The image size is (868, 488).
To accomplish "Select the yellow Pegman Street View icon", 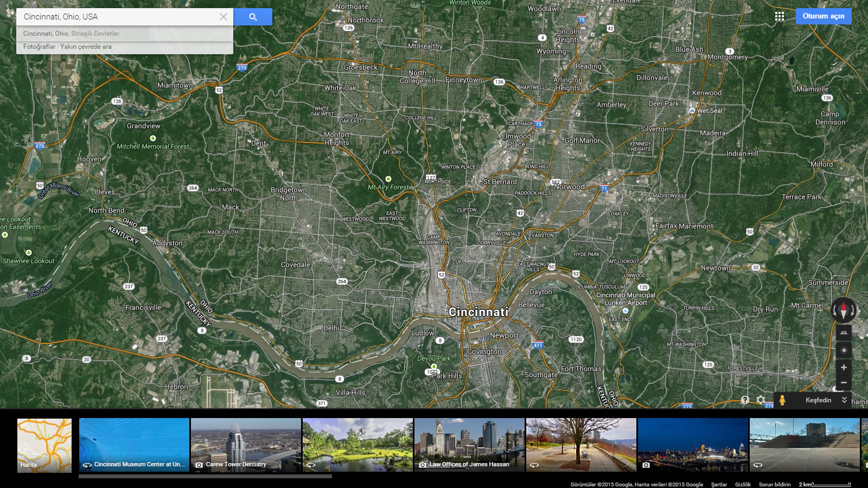I will point(782,400).
